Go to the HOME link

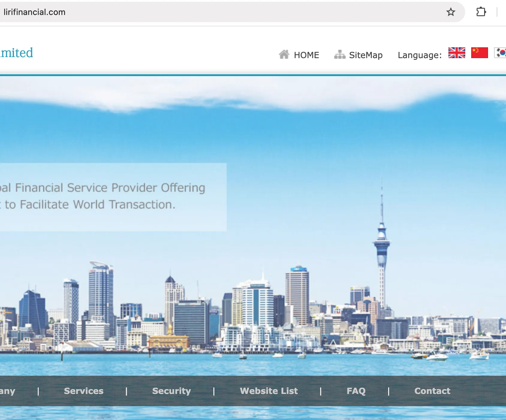click(x=306, y=55)
